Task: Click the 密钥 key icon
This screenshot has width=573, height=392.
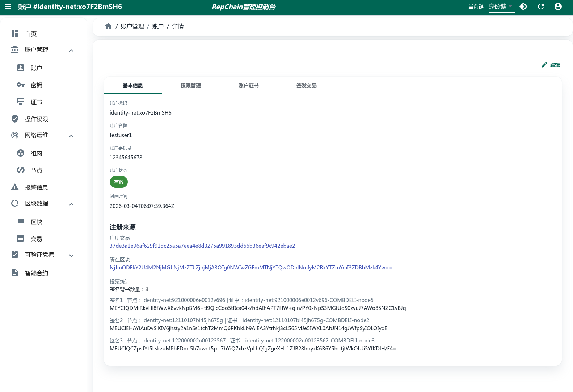Action: click(x=21, y=85)
